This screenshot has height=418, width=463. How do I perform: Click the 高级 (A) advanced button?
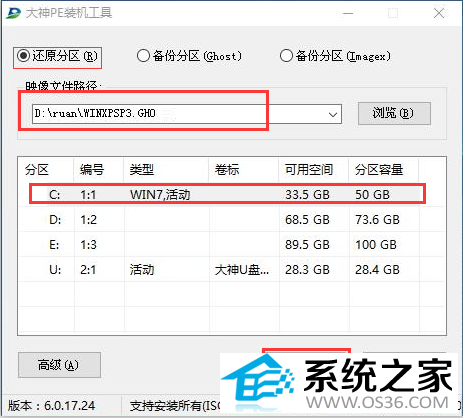point(59,365)
